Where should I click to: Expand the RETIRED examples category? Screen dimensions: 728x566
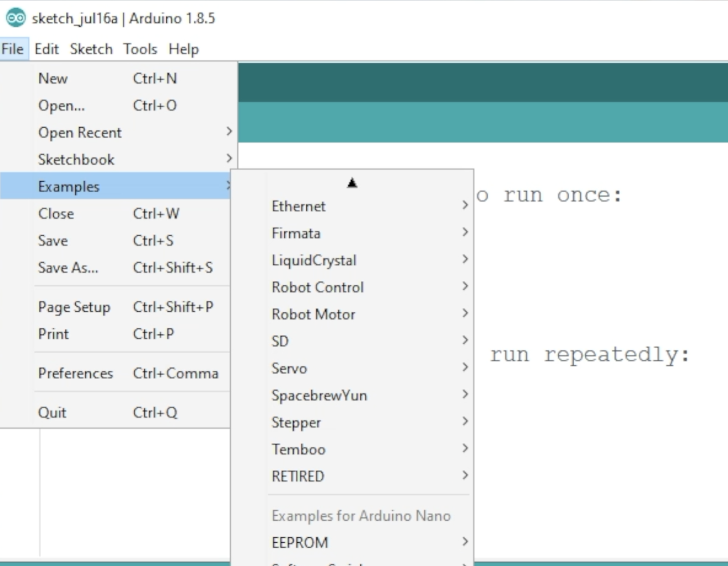click(x=298, y=476)
